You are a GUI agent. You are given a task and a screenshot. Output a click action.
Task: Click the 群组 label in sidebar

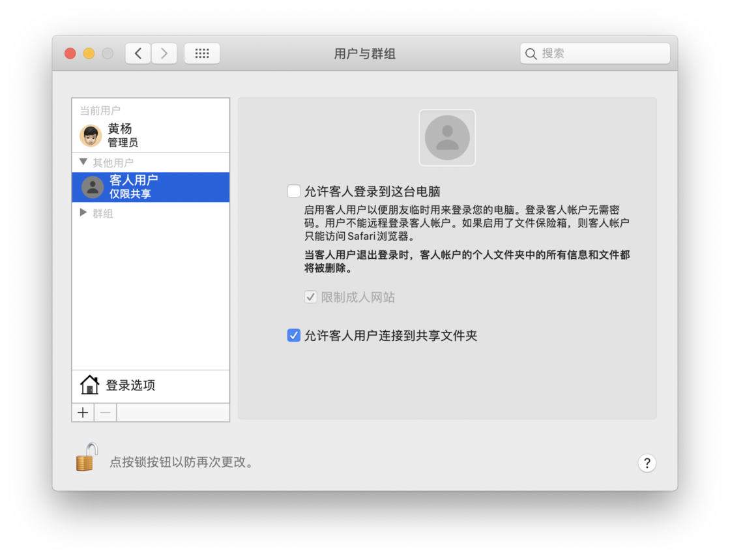click(103, 214)
